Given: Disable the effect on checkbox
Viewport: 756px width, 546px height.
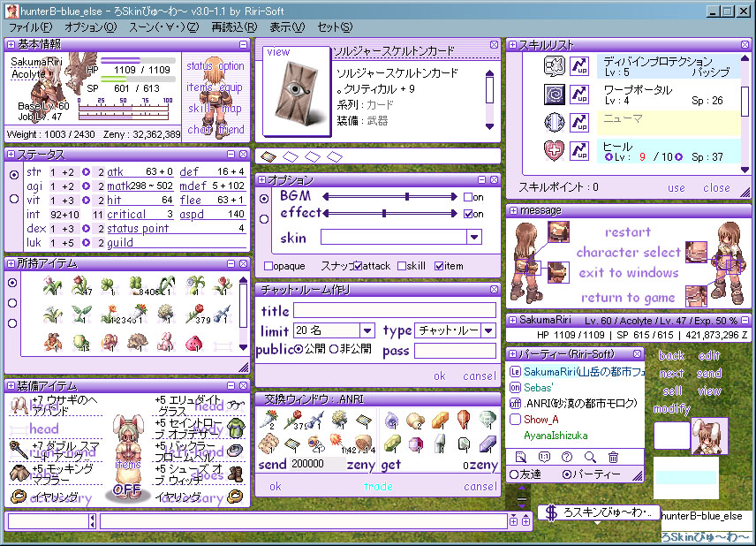Looking at the screenshot, I should 467,214.
